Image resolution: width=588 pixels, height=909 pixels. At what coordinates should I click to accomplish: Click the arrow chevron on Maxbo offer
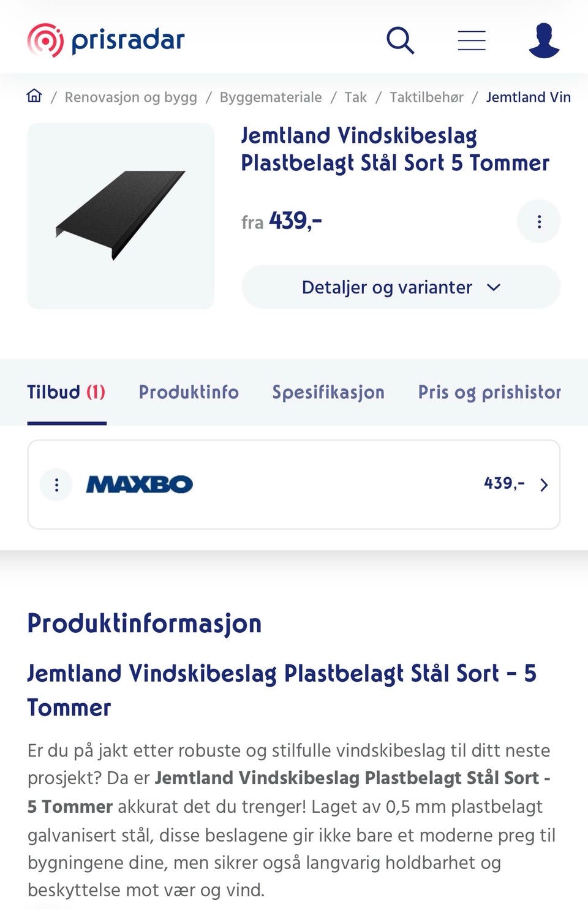pyautogui.click(x=544, y=485)
